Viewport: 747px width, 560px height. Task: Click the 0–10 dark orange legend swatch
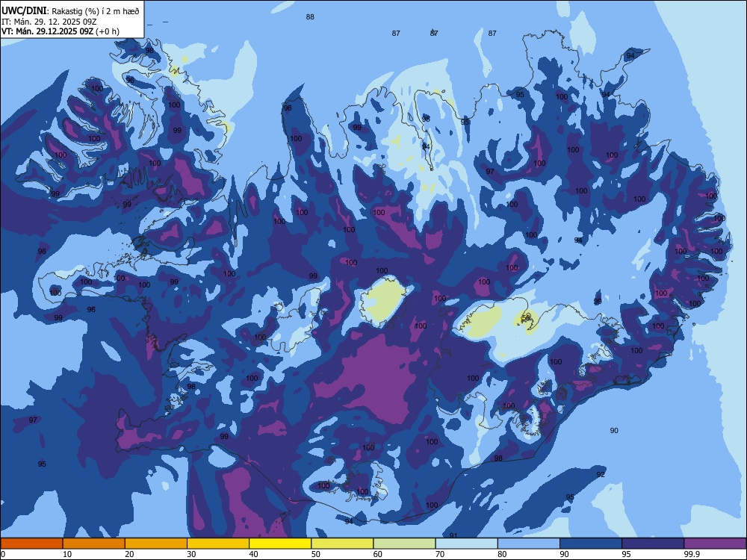(x=31, y=544)
